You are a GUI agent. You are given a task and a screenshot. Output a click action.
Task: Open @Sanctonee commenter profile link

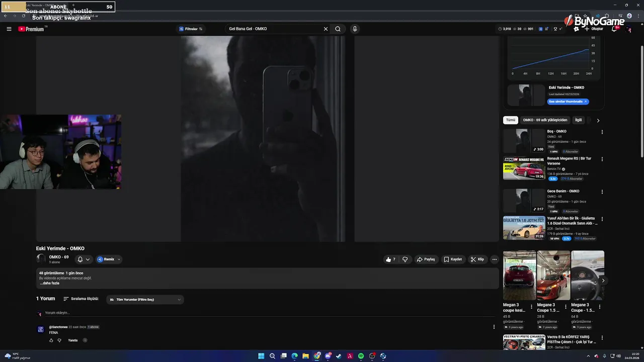(x=58, y=327)
